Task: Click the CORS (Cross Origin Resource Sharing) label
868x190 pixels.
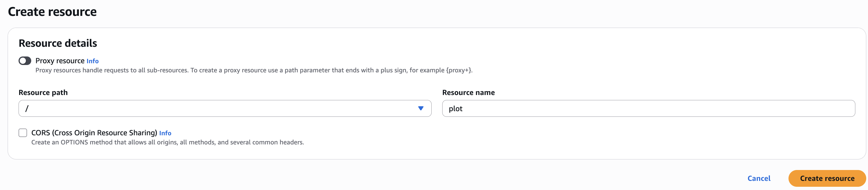Action: (x=94, y=133)
